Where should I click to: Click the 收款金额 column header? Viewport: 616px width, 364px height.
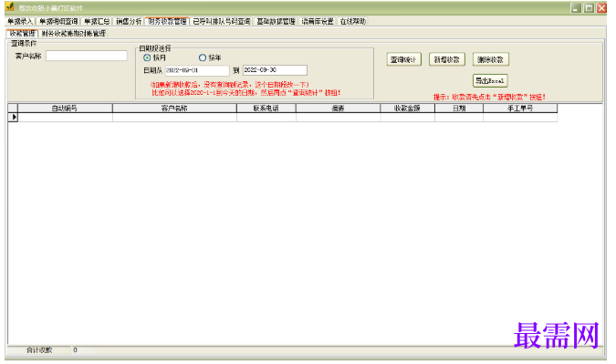[x=407, y=109]
